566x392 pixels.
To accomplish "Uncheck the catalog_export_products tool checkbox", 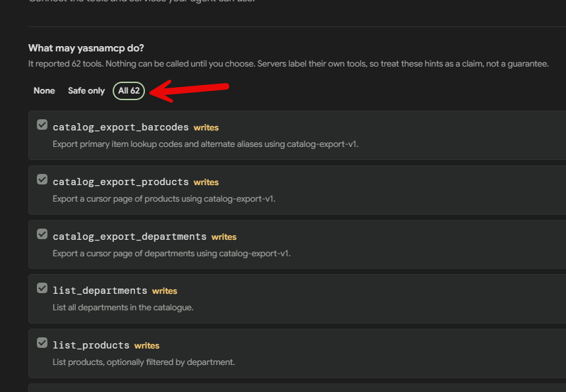I will pos(42,179).
